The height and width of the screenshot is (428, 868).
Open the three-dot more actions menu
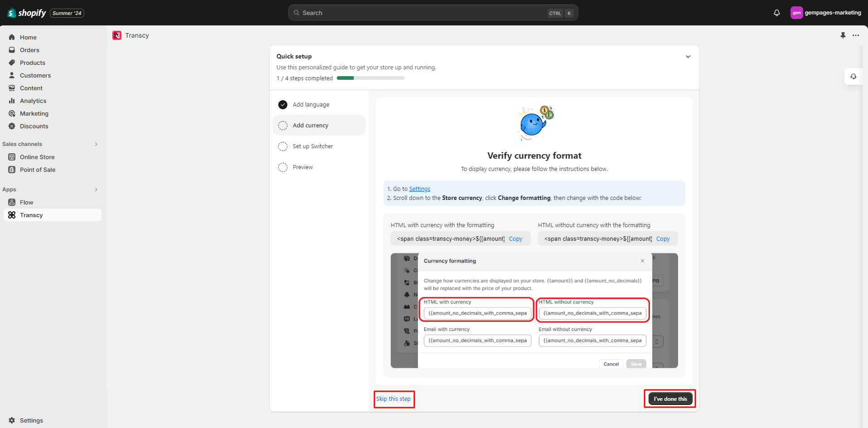pyautogui.click(x=855, y=35)
